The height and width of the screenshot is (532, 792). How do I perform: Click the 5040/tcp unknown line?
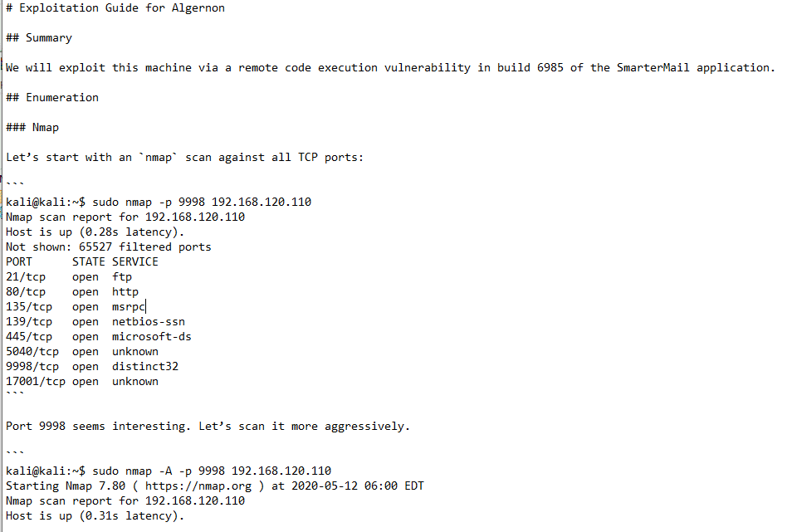[81, 352]
